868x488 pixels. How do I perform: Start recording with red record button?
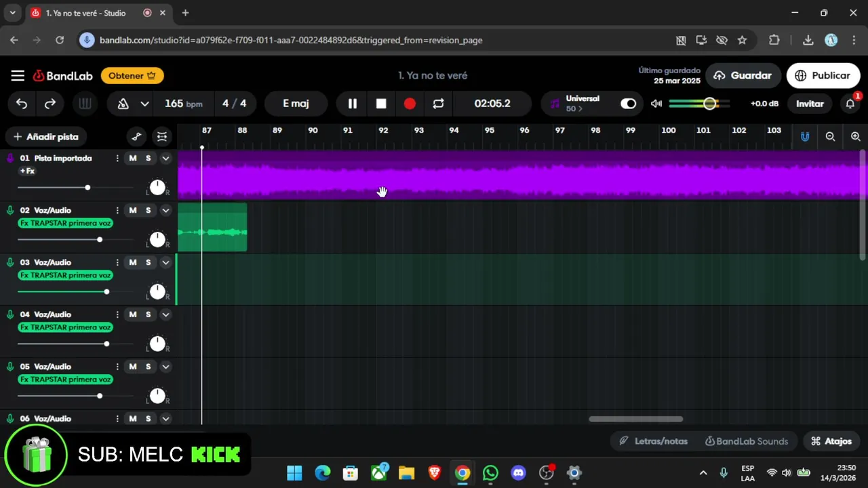click(x=410, y=104)
